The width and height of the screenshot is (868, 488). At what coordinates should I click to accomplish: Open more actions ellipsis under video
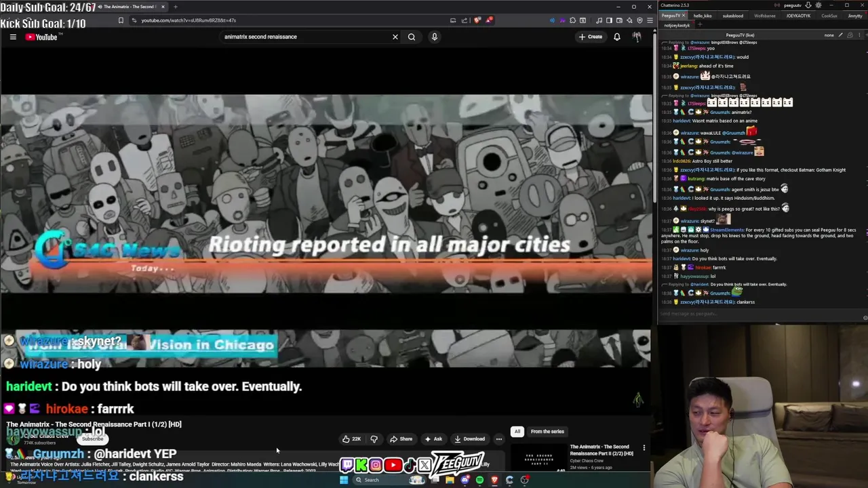(499, 439)
